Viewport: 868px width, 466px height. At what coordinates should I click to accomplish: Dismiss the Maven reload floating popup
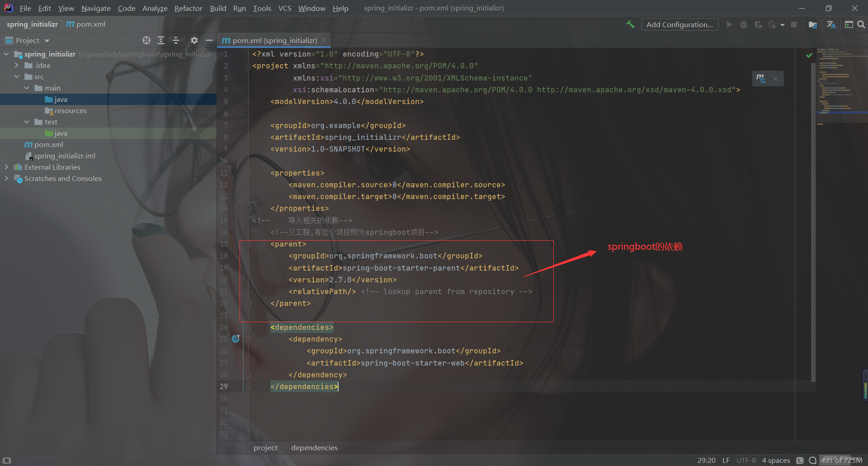click(775, 79)
